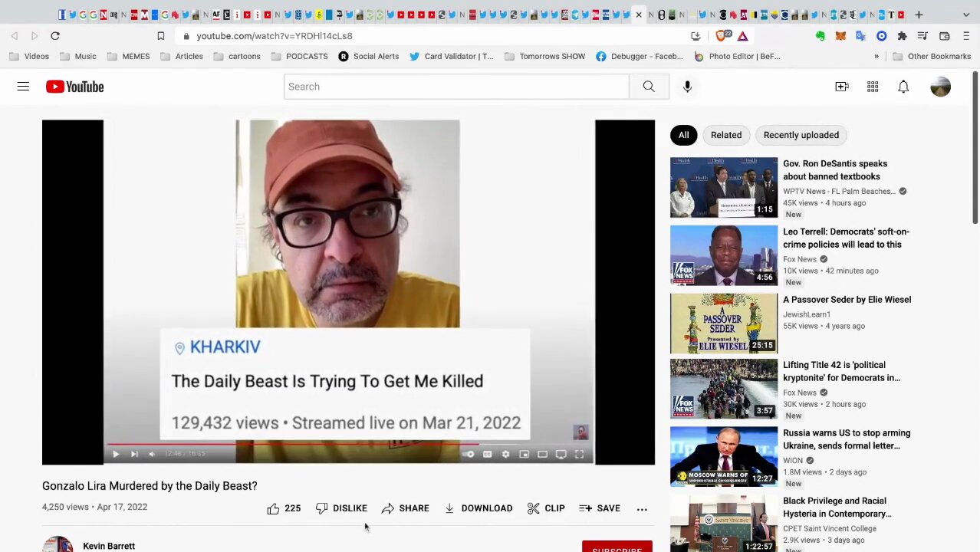Open the Google Translate extension icon
The height and width of the screenshot is (552, 980).
tap(861, 36)
